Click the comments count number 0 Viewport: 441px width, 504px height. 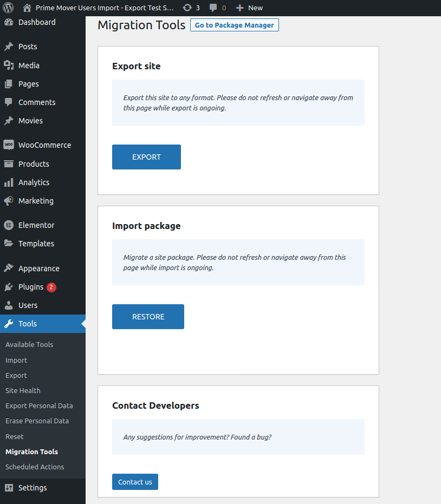pos(224,8)
